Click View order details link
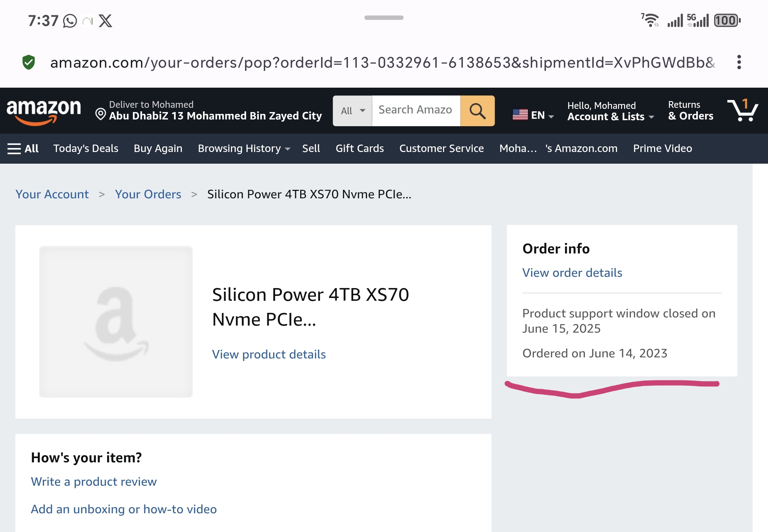 [572, 273]
